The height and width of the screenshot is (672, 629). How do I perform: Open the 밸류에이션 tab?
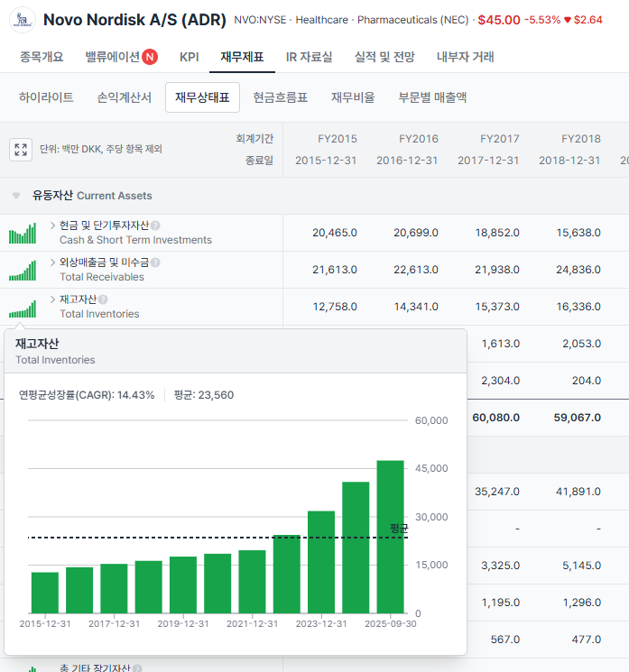(112, 57)
